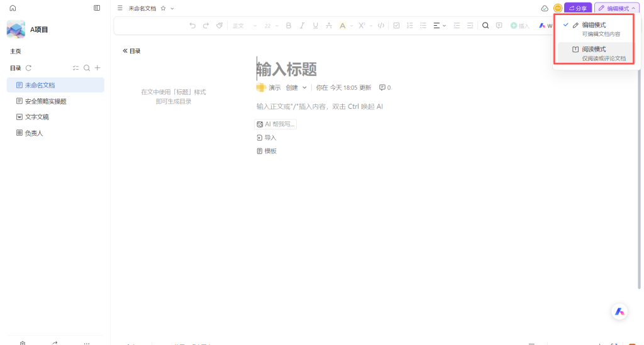The image size is (644, 345).
Task: Toggle italic formatting
Action: (x=302, y=25)
